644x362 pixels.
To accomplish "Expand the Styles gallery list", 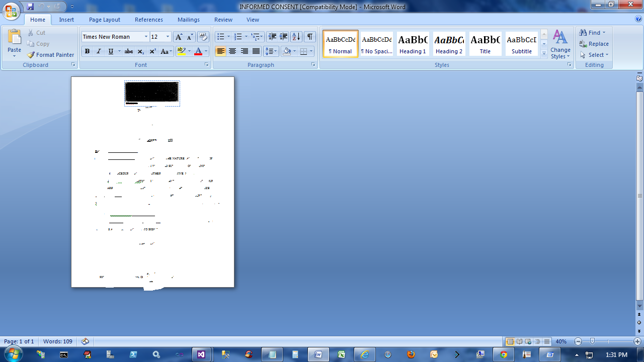I will point(544,54).
